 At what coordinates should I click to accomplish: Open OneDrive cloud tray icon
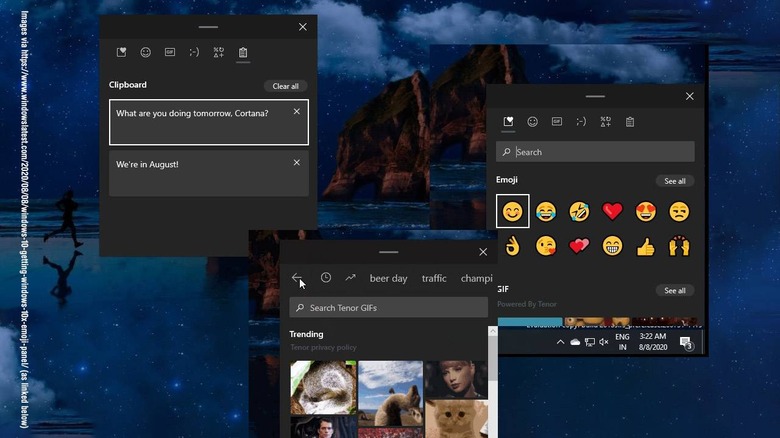pyautogui.click(x=575, y=342)
